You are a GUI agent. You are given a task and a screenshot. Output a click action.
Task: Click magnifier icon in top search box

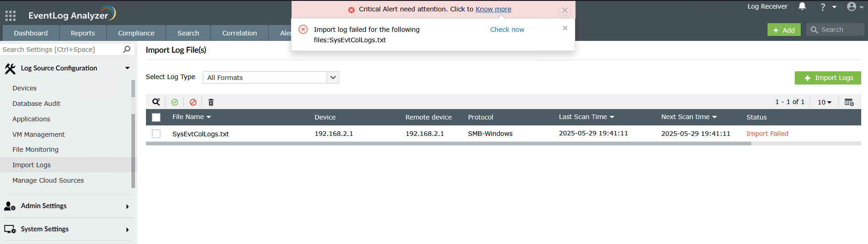point(814,30)
